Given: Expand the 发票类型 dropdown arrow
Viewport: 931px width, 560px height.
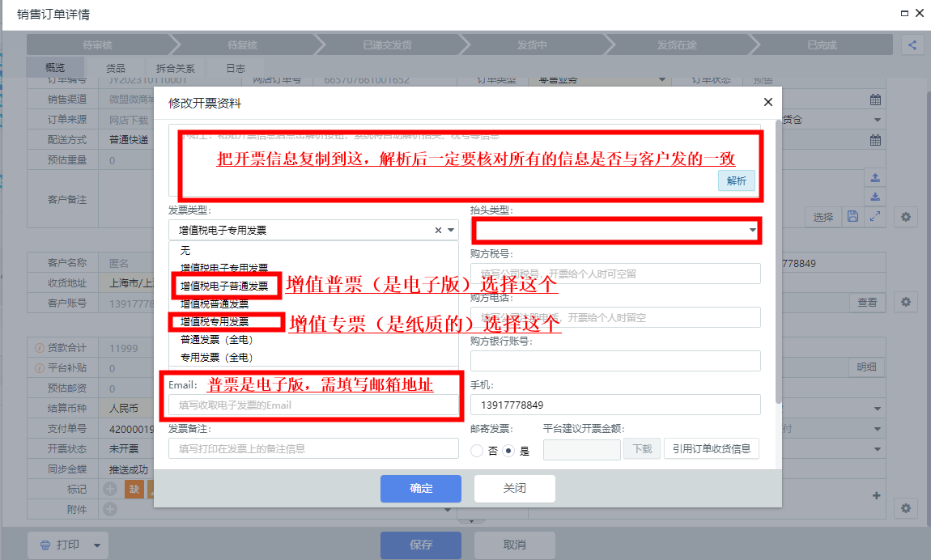Looking at the screenshot, I should click(451, 231).
